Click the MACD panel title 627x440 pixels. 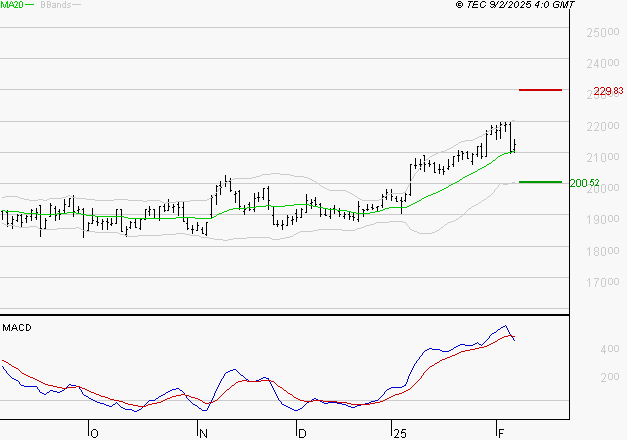[x=17, y=328]
